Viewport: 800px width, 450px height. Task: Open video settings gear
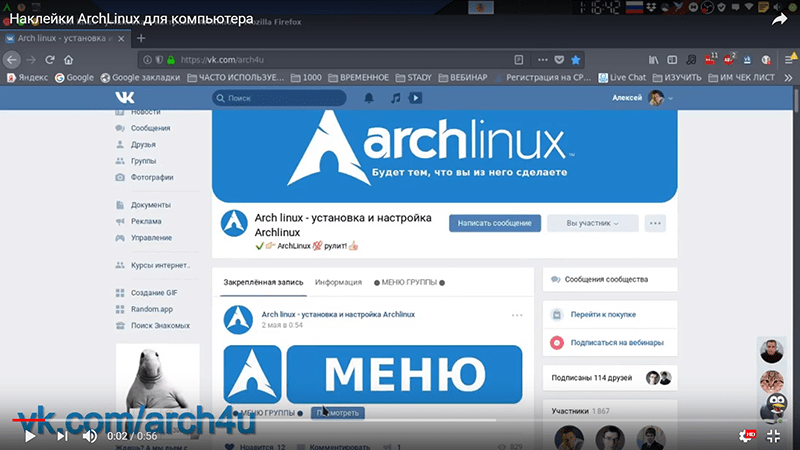pos(746,436)
